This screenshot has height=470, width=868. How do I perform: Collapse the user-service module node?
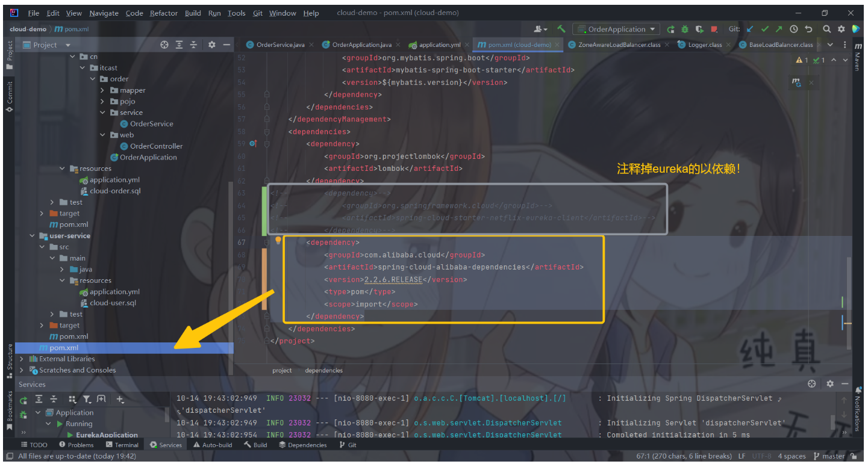click(33, 236)
